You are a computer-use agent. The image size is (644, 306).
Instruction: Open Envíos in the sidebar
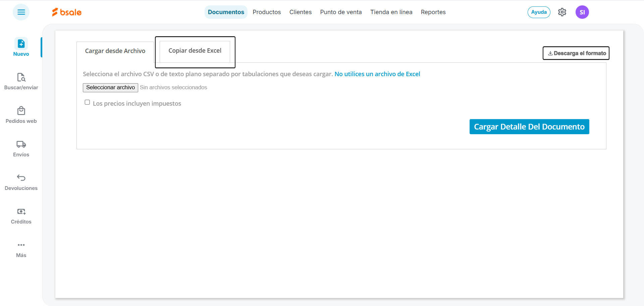pyautogui.click(x=21, y=149)
